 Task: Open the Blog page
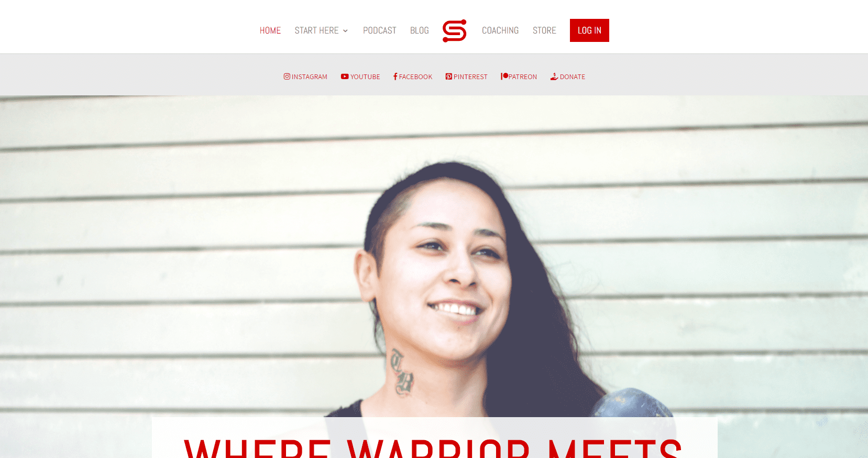[420, 30]
